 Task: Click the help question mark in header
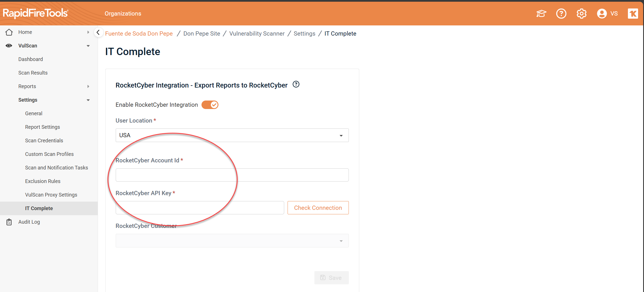[x=561, y=14]
